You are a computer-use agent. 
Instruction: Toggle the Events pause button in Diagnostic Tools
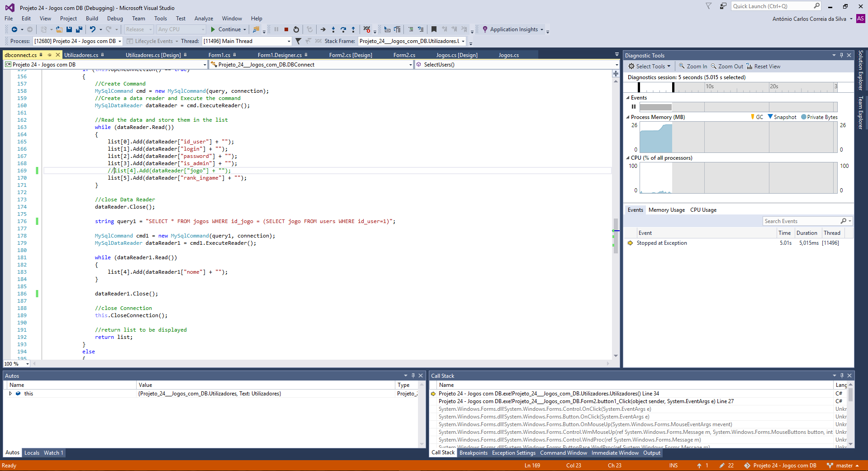point(634,107)
